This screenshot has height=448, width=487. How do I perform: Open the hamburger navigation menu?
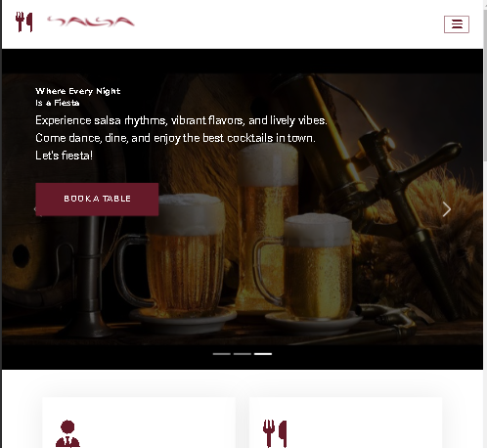(457, 24)
